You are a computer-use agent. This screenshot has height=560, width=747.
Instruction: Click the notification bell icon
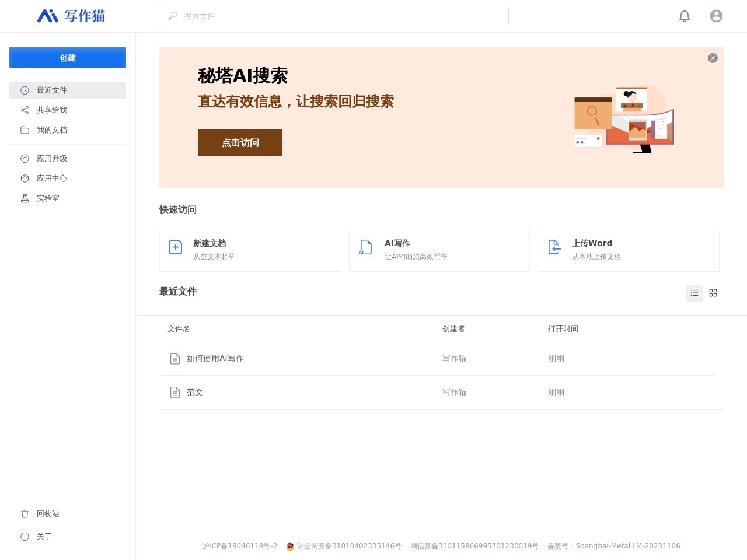click(685, 16)
